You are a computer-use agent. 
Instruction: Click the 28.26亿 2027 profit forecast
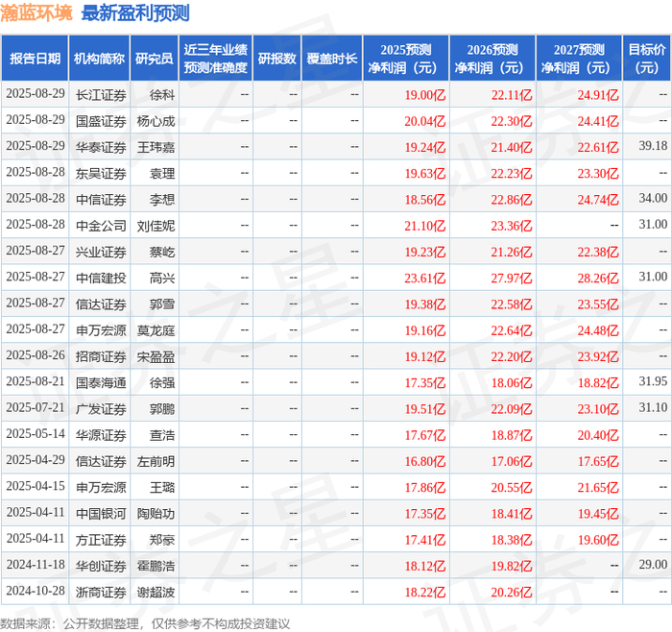[598, 279]
